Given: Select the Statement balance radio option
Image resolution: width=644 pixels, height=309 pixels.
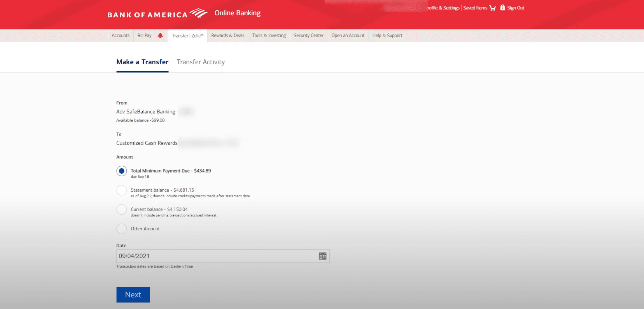Looking at the screenshot, I should point(122,190).
